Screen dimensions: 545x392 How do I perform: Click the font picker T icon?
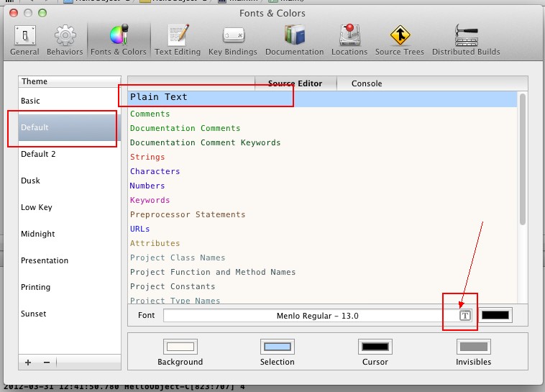coord(465,315)
